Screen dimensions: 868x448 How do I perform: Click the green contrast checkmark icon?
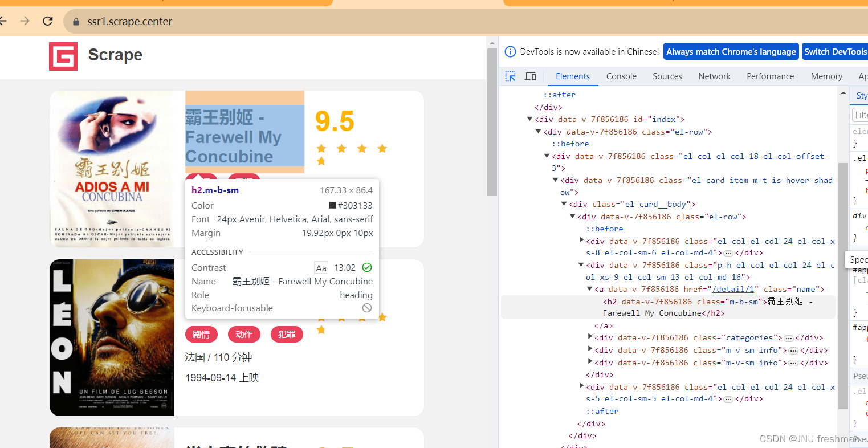click(x=367, y=267)
